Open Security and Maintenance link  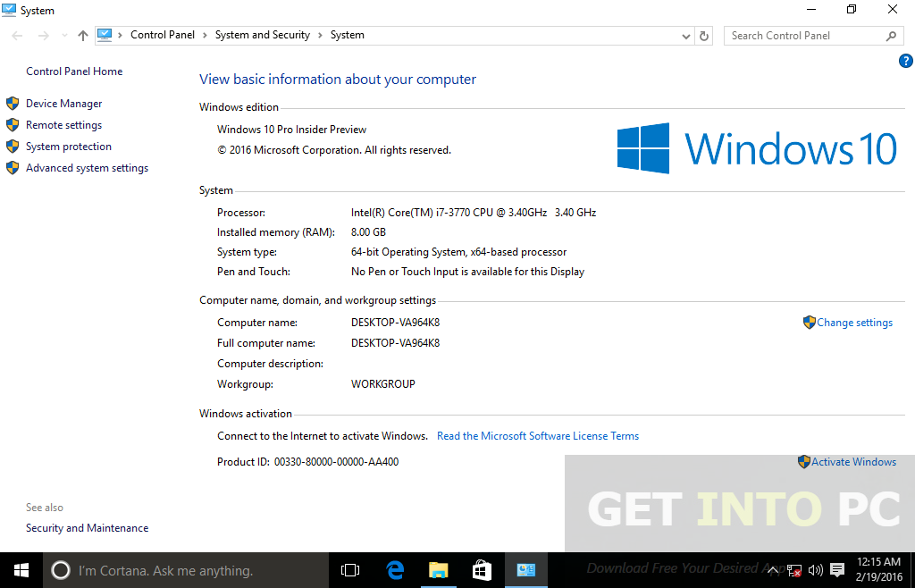pos(87,528)
